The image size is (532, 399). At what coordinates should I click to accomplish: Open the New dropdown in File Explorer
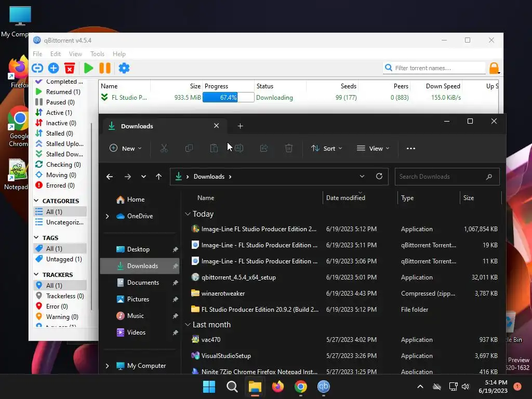coord(126,148)
